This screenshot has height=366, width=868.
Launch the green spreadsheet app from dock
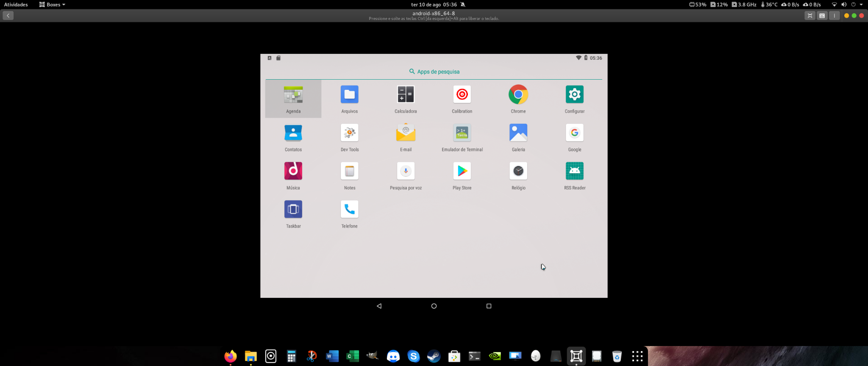pyautogui.click(x=353, y=356)
